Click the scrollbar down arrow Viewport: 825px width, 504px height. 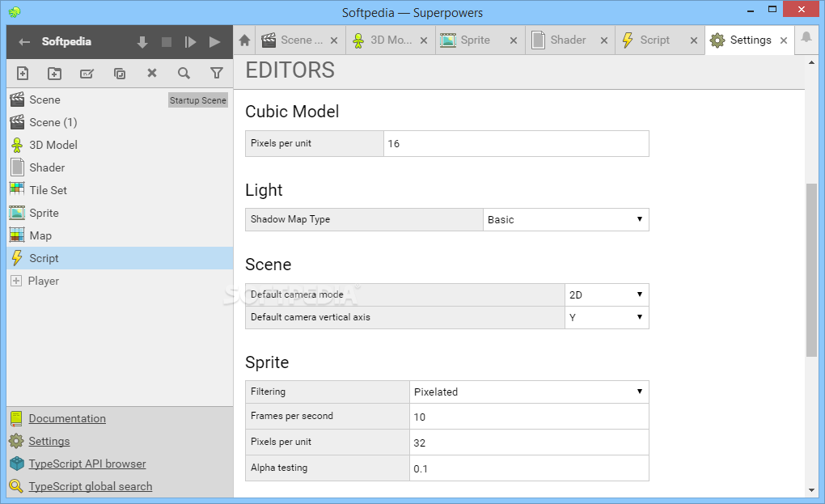pos(811,490)
